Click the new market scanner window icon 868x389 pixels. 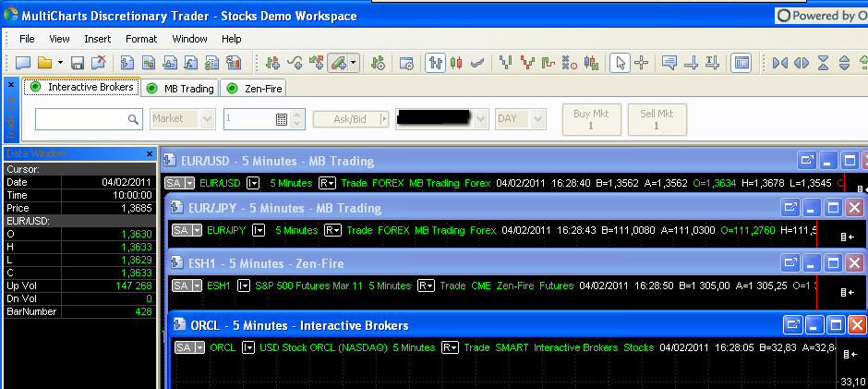pos(149,63)
